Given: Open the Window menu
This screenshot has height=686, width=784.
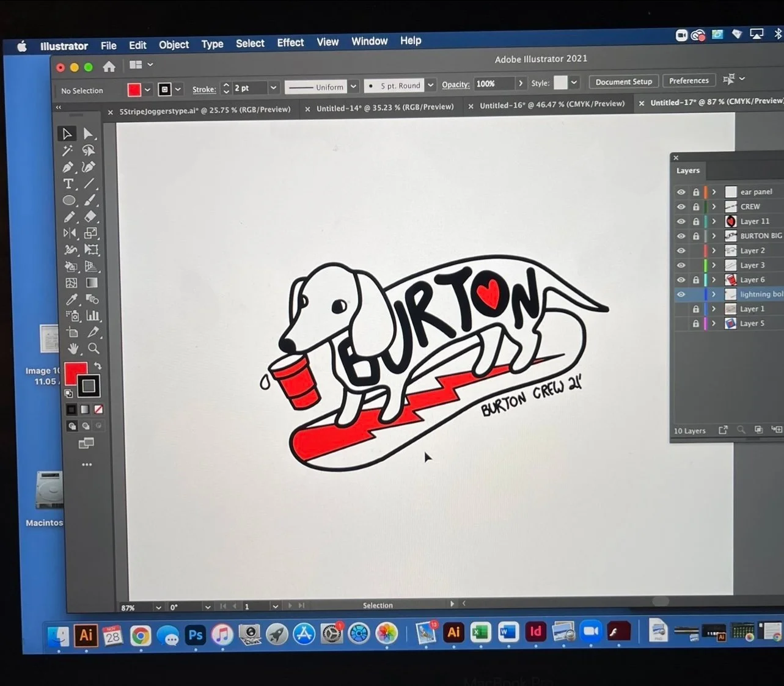Looking at the screenshot, I should [x=369, y=42].
